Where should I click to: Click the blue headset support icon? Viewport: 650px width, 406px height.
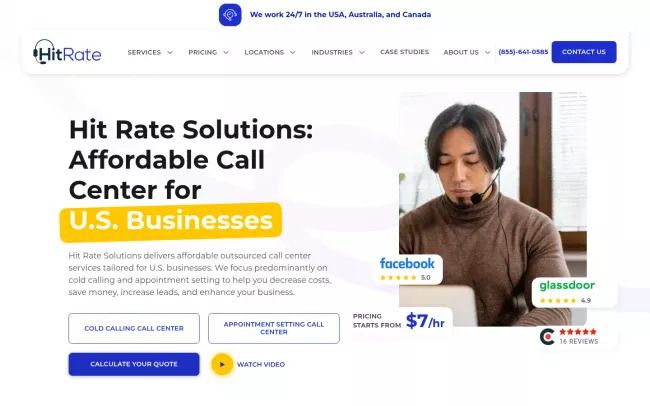[x=230, y=15]
